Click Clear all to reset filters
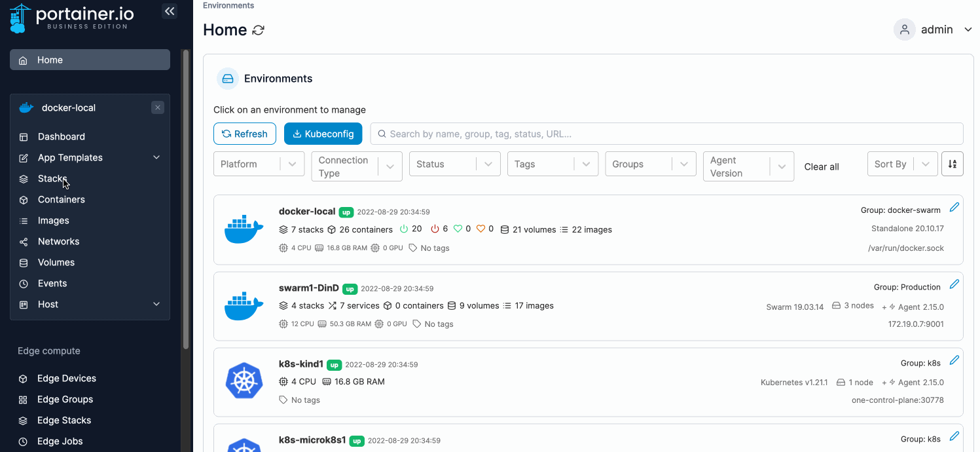 point(821,166)
